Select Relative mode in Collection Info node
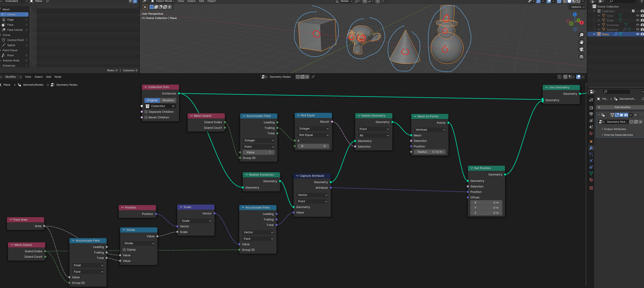Screen dimensions: 644x288 (168, 100)
